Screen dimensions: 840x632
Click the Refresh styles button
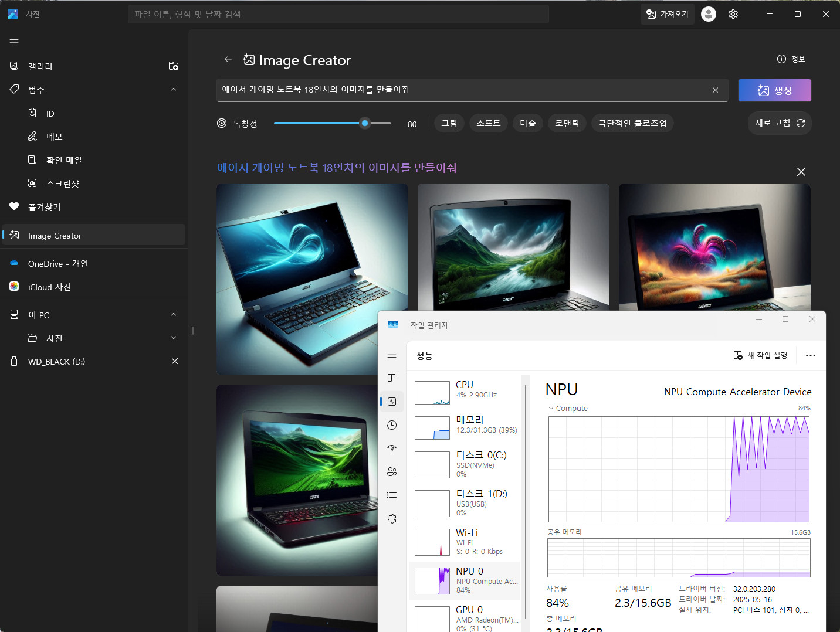779,123
